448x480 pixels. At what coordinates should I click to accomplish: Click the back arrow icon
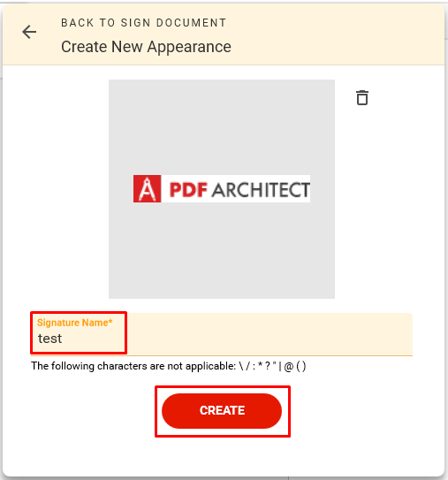point(29,32)
